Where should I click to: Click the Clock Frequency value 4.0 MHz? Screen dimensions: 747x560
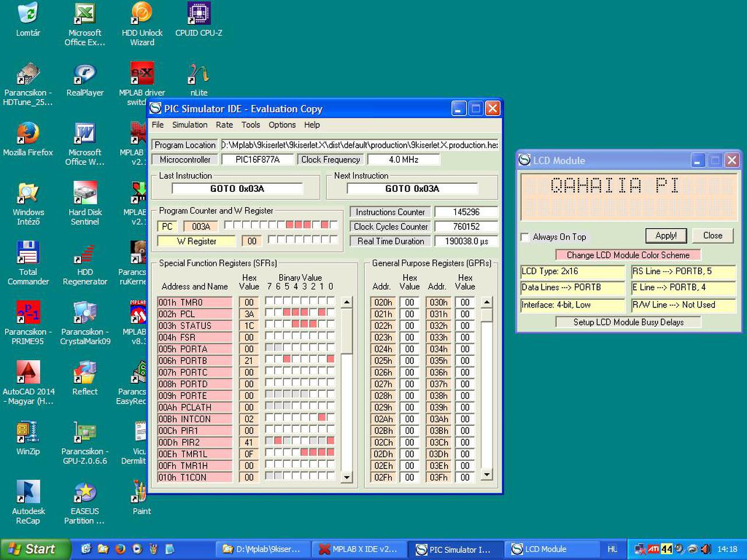tap(403, 159)
